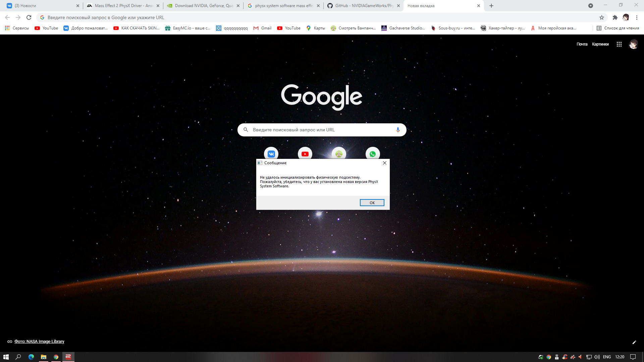The image size is (644, 362).
Task: Open the first YouTube bookmark
Action: [x=46, y=28]
